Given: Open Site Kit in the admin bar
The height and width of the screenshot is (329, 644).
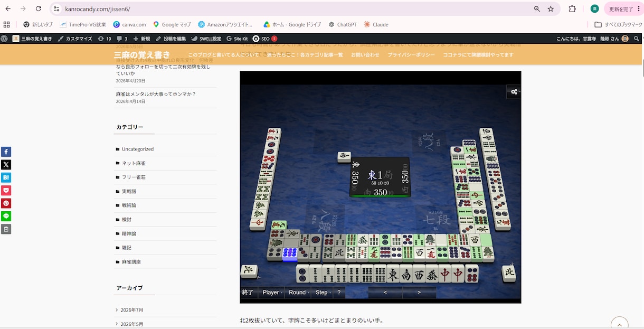Looking at the screenshot, I should click(x=237, y=39).
